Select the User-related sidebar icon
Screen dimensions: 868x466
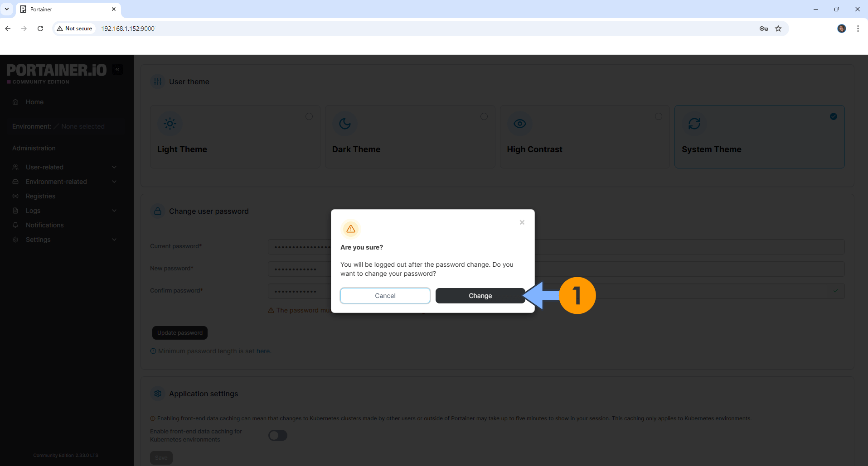click(x=15, y=167)
